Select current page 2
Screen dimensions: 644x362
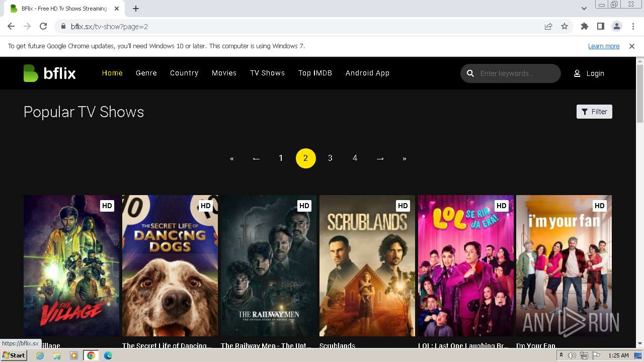click(305, 158)
